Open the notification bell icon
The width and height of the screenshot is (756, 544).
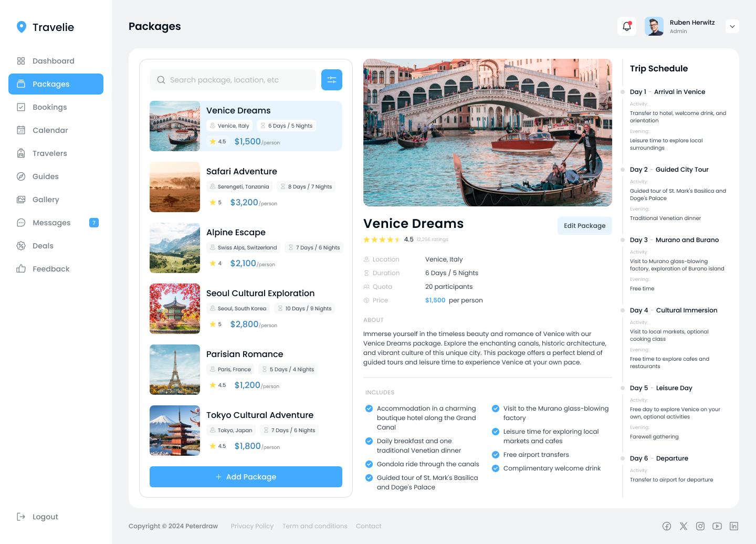pyautogui.click(x=626, y=26)
